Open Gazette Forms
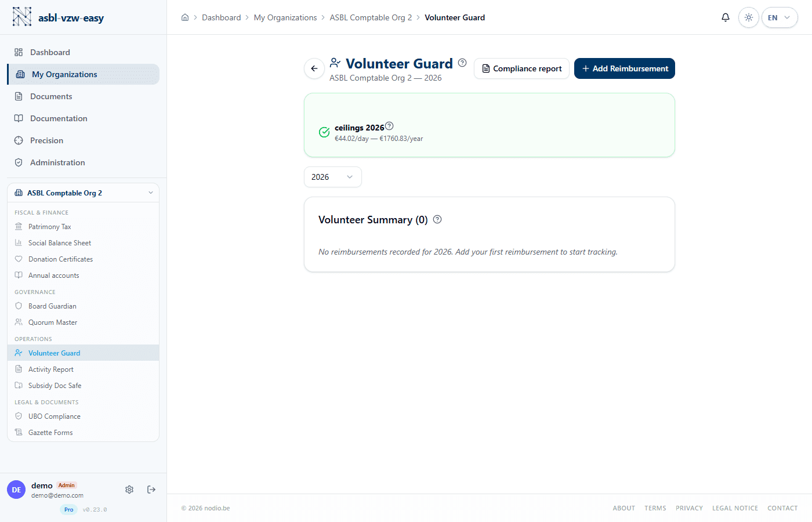The image size is (812, 522). tap(83, 433)
